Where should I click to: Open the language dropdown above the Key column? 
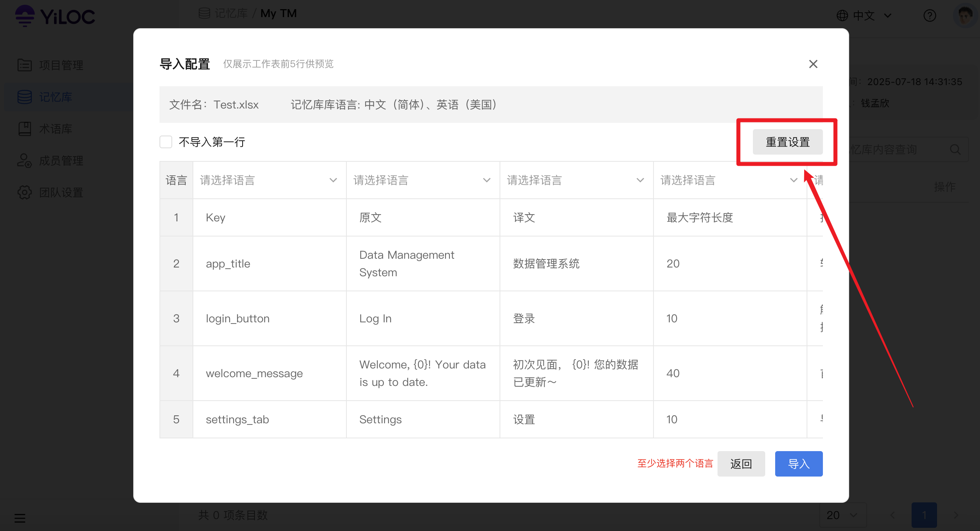click(269, 180)
